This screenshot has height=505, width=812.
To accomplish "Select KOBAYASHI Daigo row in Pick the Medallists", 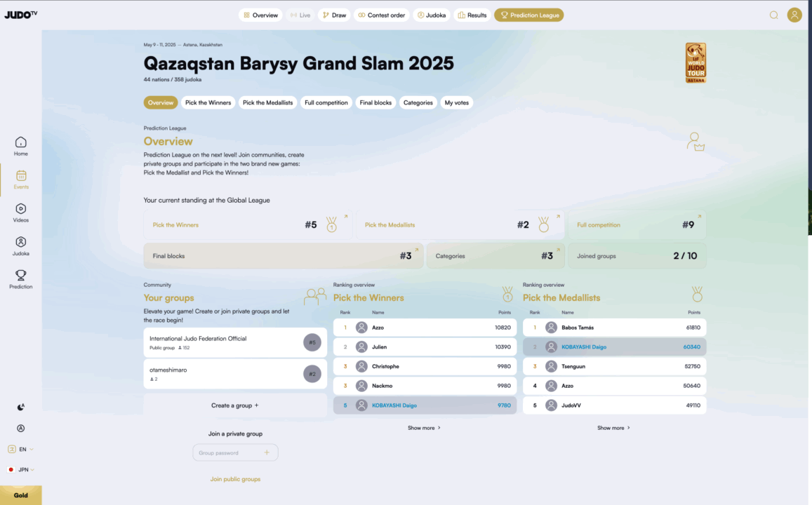I will (614, 347).
